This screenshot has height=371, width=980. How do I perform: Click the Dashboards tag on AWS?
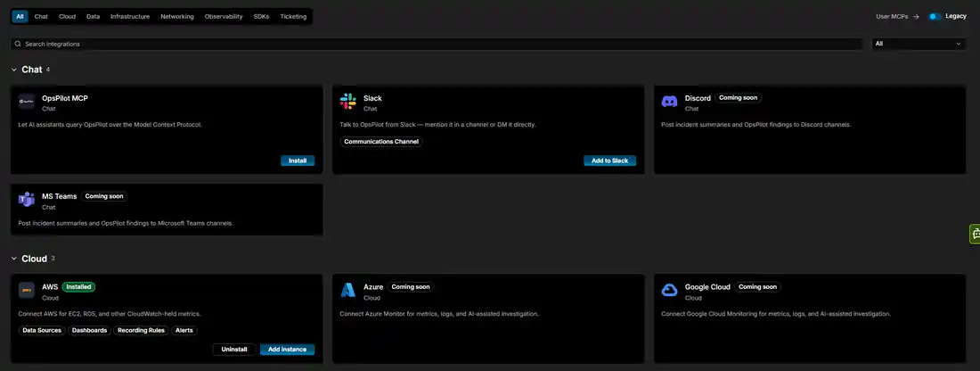pos(89,330)
